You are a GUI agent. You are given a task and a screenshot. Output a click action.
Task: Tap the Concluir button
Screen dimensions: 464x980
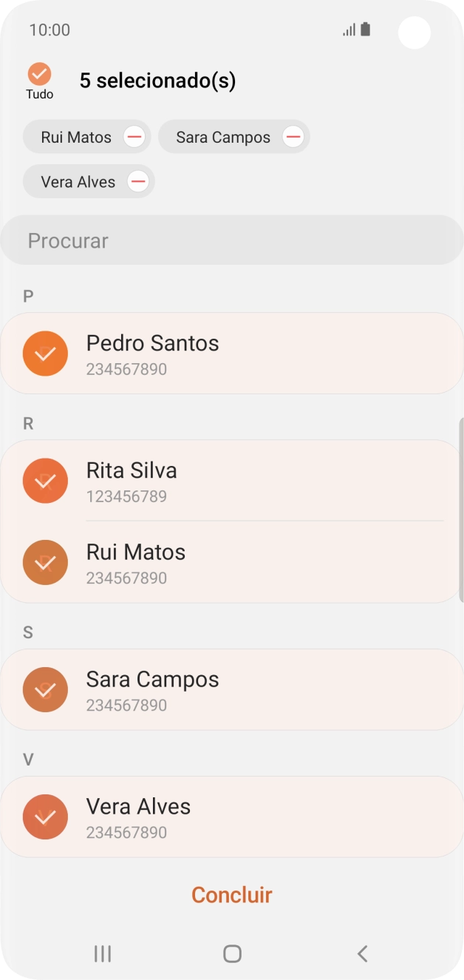[231, 894]
